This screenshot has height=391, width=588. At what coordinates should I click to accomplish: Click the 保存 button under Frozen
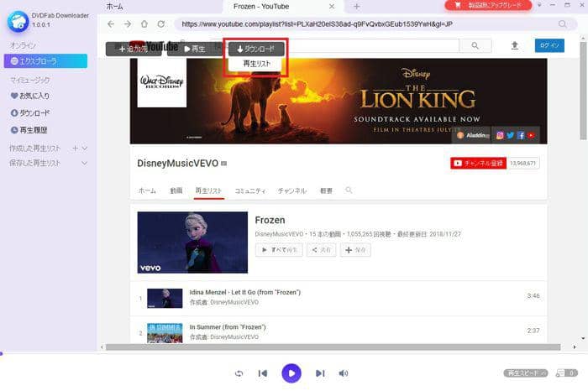(x=355, y=250)
